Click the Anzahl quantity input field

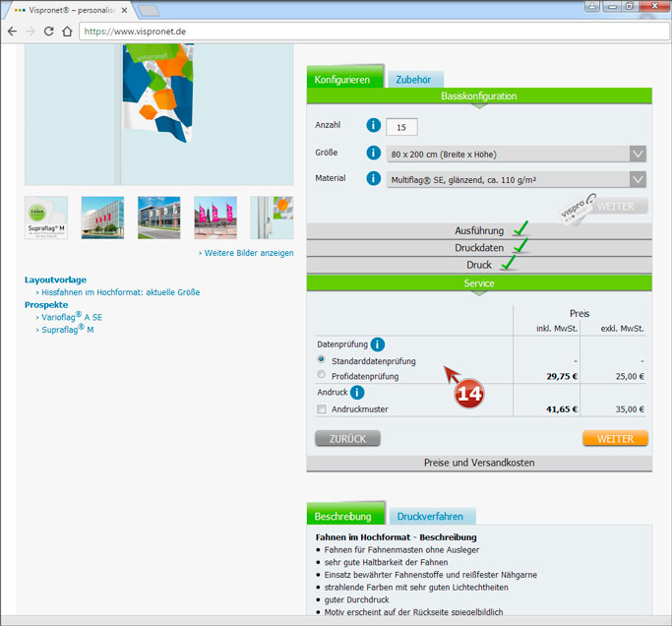click(401, 127)
